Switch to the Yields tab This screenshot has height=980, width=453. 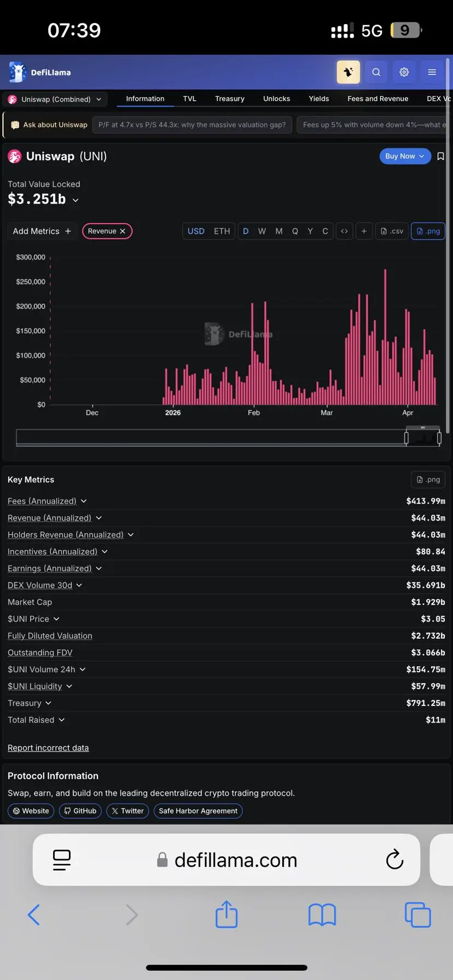pos(319,99)
